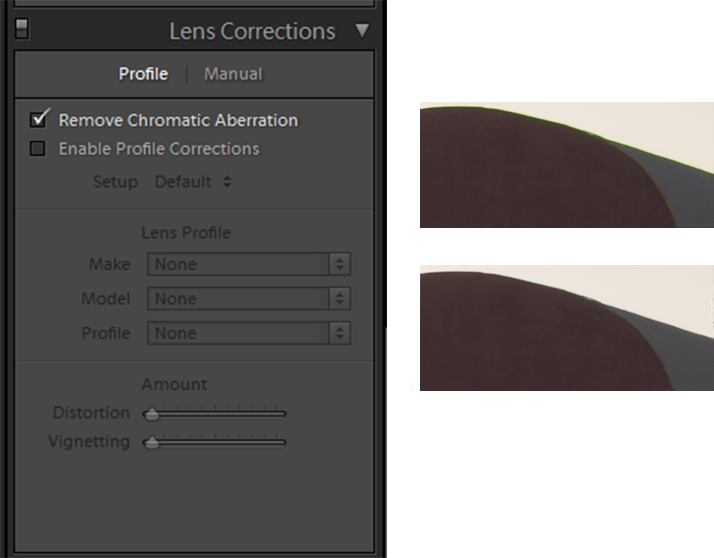Toggle the Lens Corrections panel on/off switch

[22, 29]
